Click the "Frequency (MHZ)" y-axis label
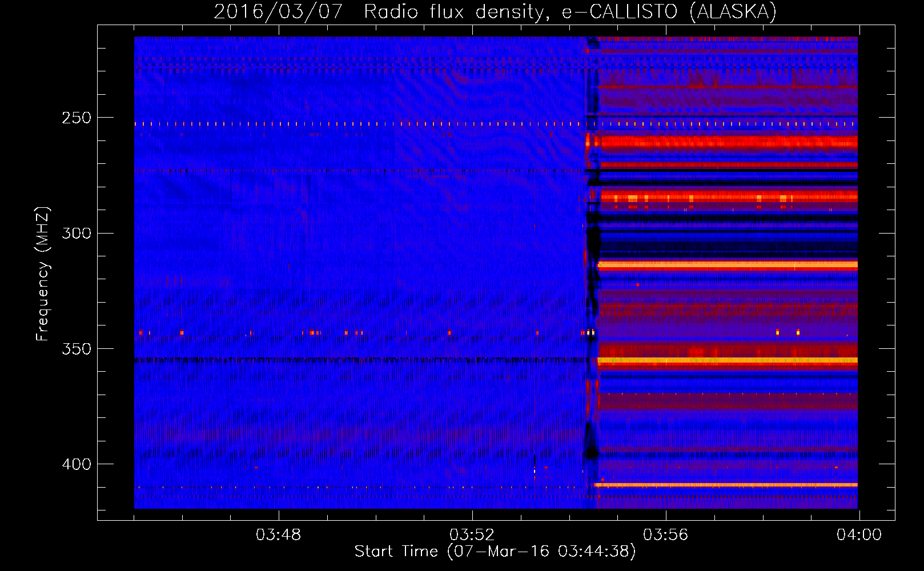Screen dimensions: 924x571 pos(43,274)
